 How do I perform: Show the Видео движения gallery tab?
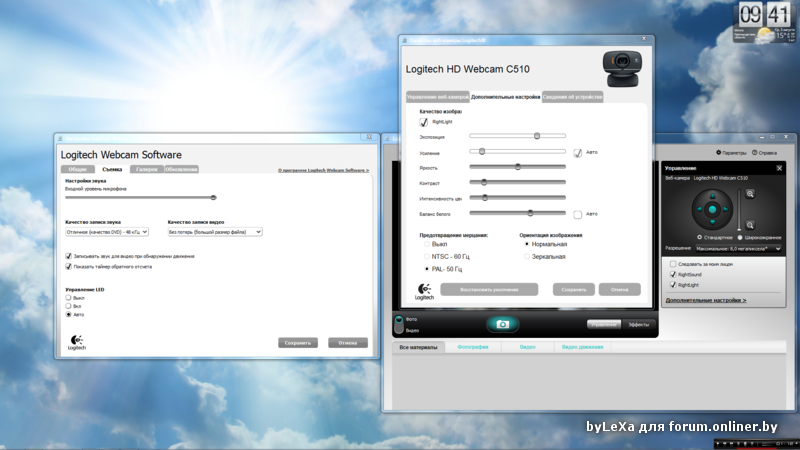582,347
